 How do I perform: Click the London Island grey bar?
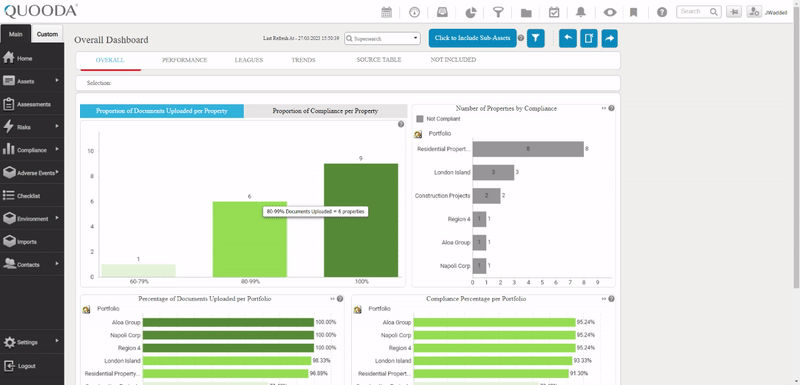pyautogui.click(x=493, y=172)
